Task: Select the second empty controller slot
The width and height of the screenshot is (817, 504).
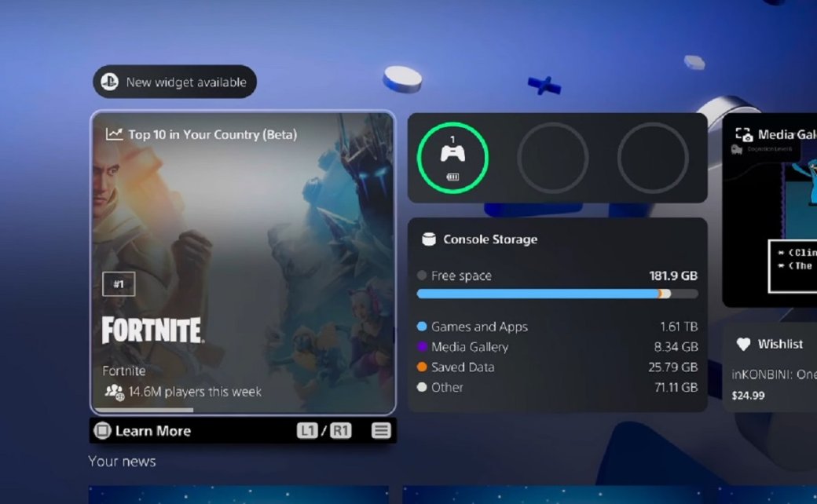Action: pos(552,158)
